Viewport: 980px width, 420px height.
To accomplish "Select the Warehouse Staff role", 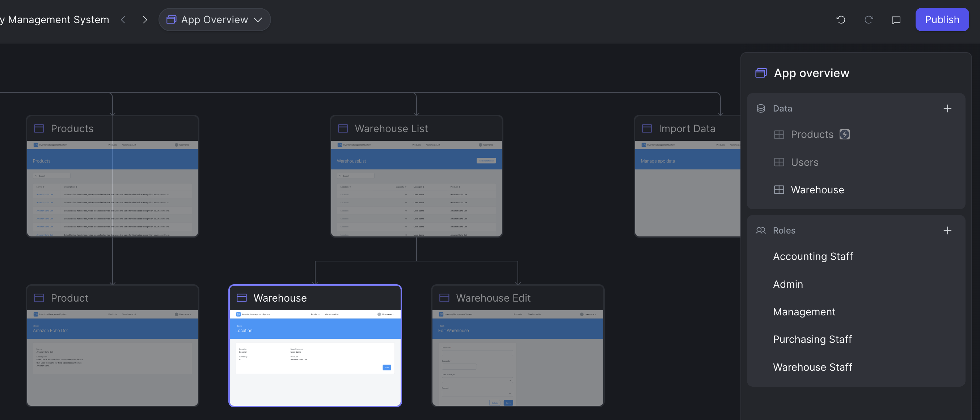I will pyautogui.click(x=812, y=367).
